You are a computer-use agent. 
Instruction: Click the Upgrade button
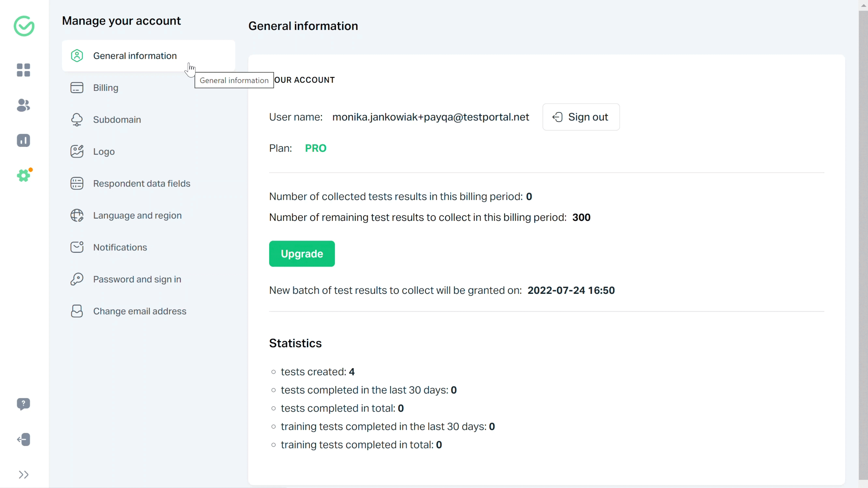[x=302, y=253]
